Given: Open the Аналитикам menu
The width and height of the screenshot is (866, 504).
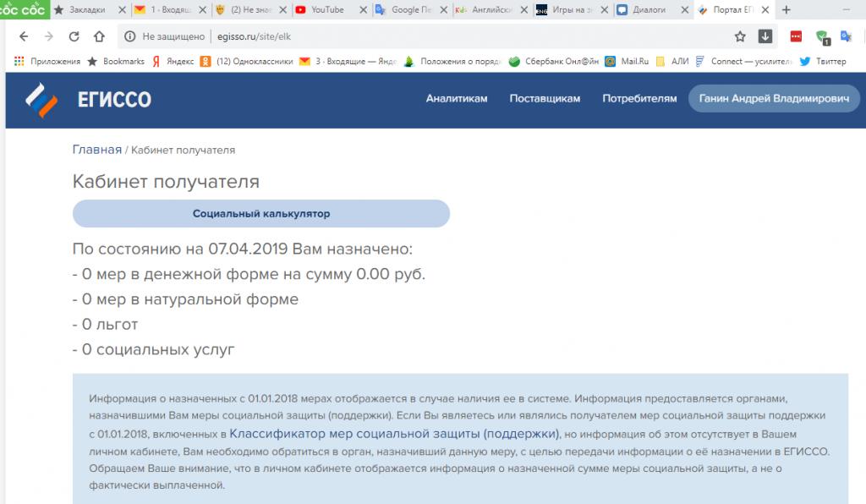Looking at the screenshot, I should click(457, 99).
